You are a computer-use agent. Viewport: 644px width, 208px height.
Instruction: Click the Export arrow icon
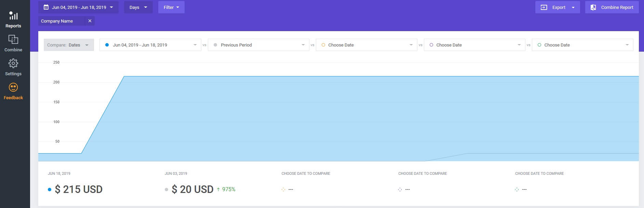(544, 7)
